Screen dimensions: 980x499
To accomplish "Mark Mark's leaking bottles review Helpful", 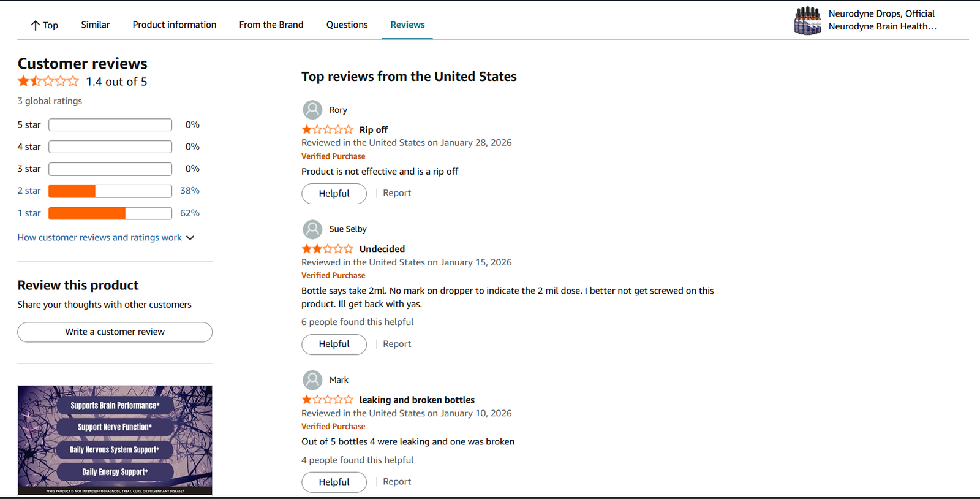I will (x=334, y=482).
